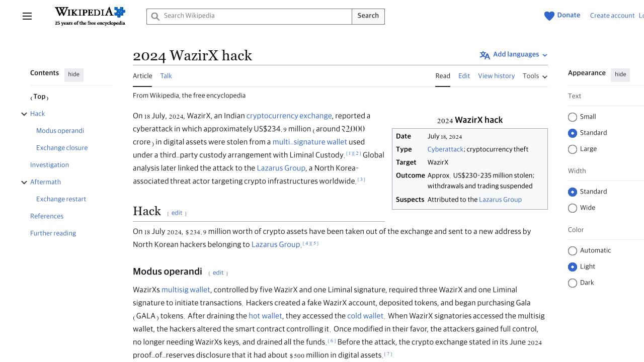Jump to Top in contents
644x362 pixels.
point(40,97)
